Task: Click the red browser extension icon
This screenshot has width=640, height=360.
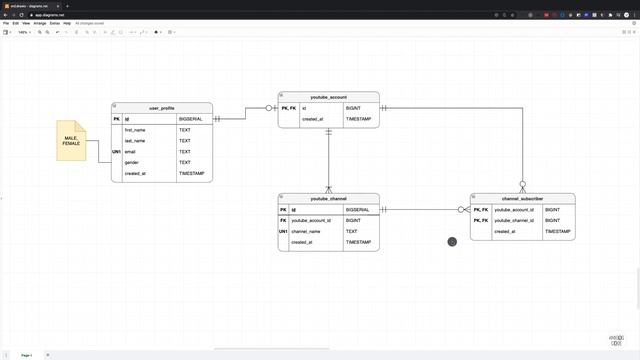Action: pos(546,15)
